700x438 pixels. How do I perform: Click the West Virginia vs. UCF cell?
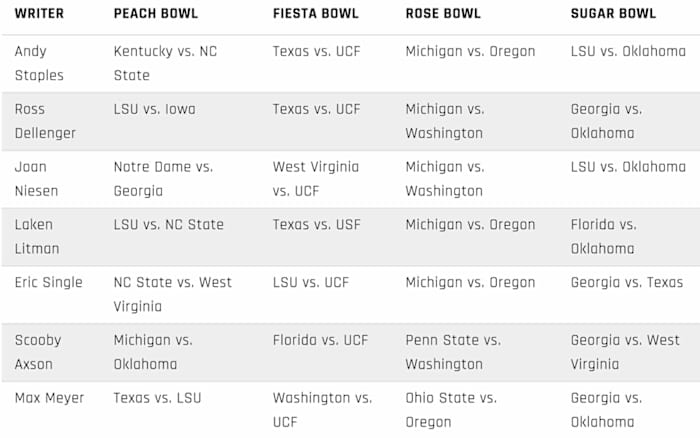[x=316, y=179]
